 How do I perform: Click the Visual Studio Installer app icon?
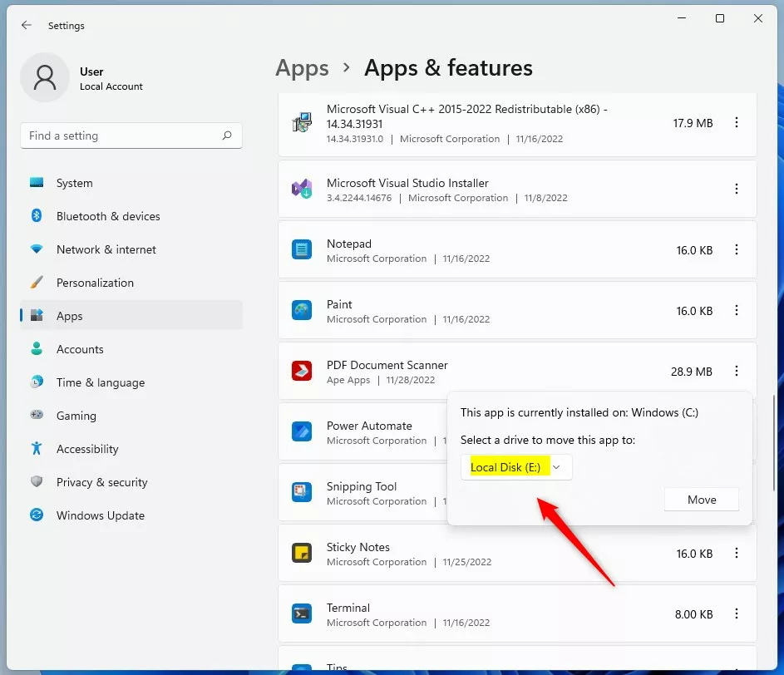pos(302,189)
